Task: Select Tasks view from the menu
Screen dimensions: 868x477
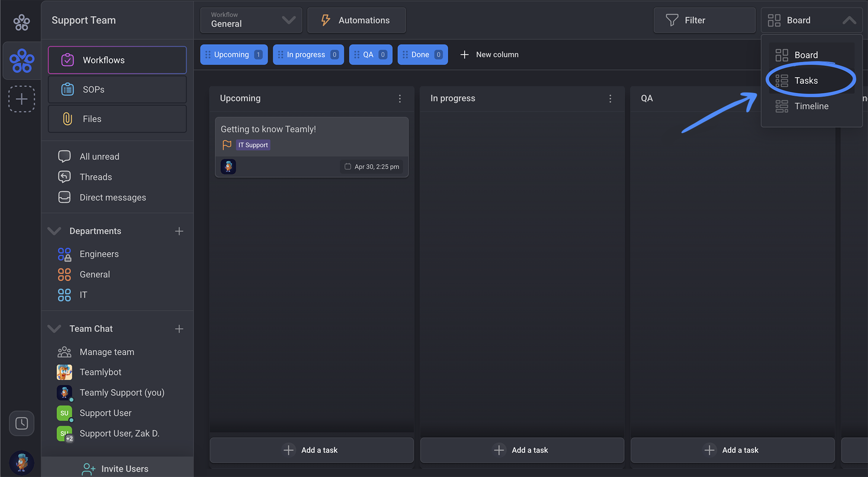Action: click(x=812, y=81)
